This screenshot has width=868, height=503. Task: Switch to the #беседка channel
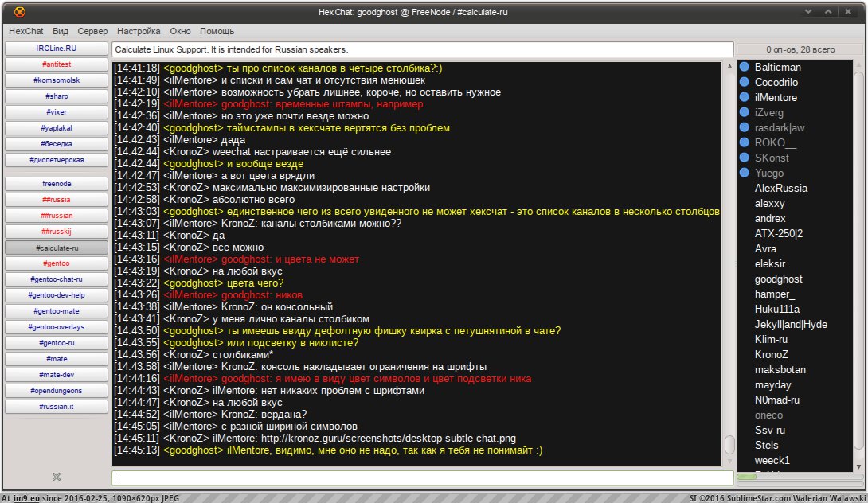point(57,144)
